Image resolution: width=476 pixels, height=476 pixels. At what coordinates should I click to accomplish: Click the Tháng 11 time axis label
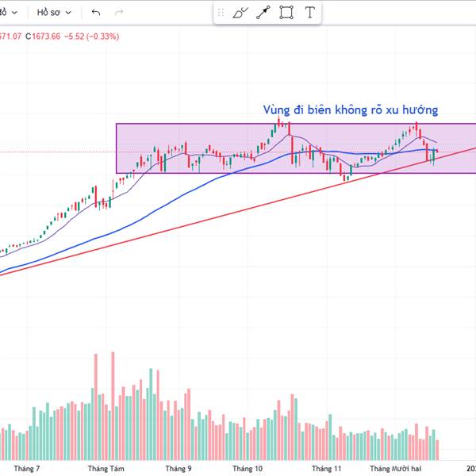(326, 469)
